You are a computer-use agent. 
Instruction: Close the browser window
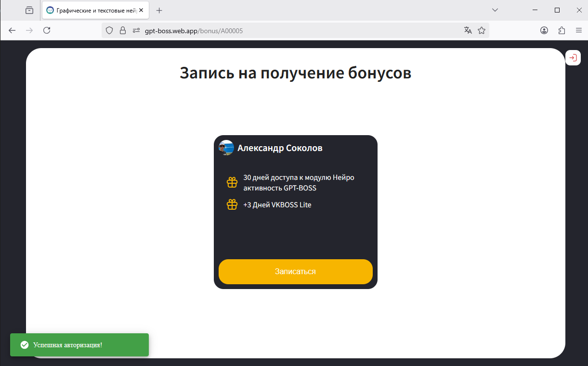[578, 10]
